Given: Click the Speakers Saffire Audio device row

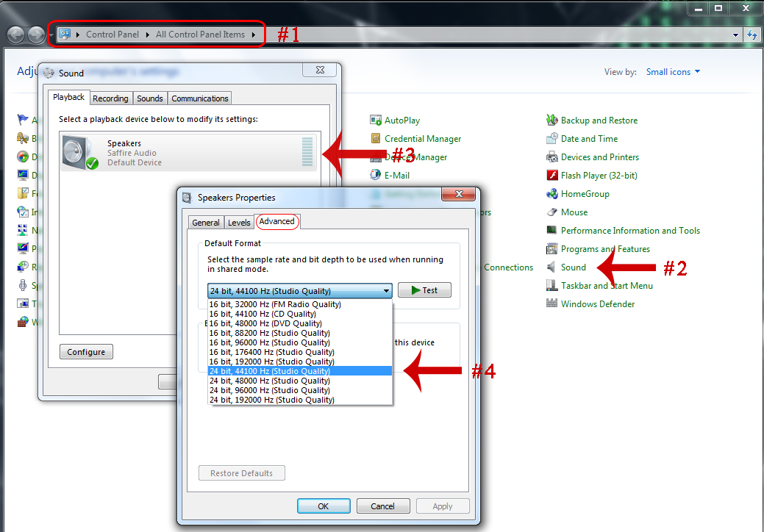Looking at the screenshot, I should coord(189,152).
